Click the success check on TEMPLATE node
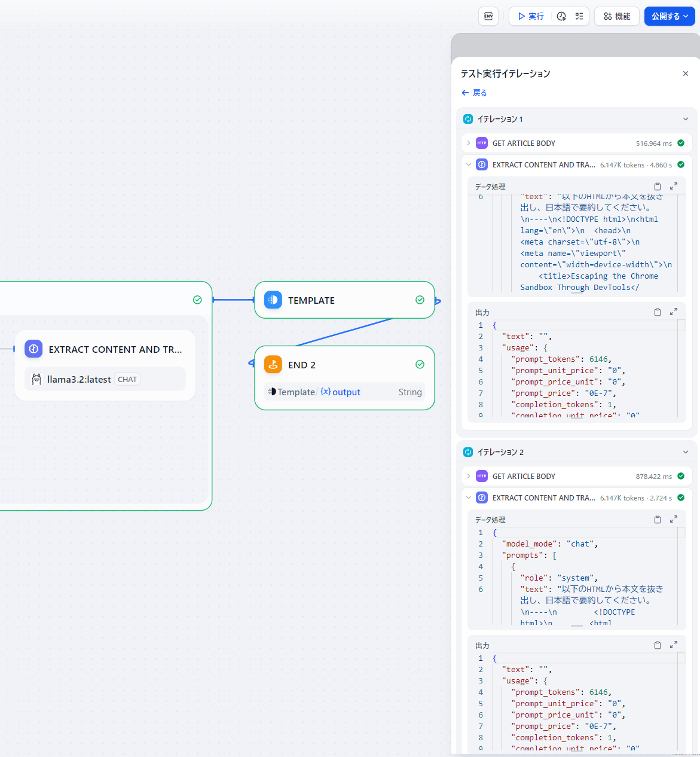Screen dimensions: 700x757 (420, 300)
